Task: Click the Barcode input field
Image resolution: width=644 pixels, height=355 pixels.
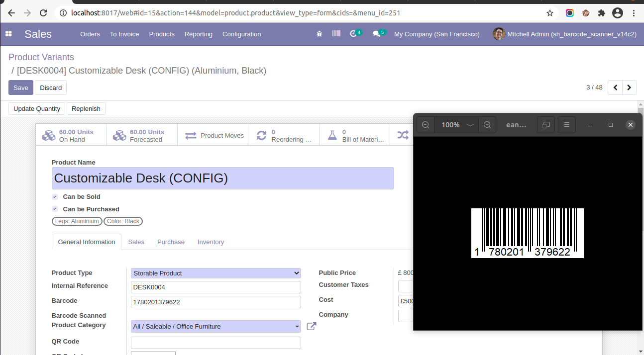Action: click(x=216, y=302)
